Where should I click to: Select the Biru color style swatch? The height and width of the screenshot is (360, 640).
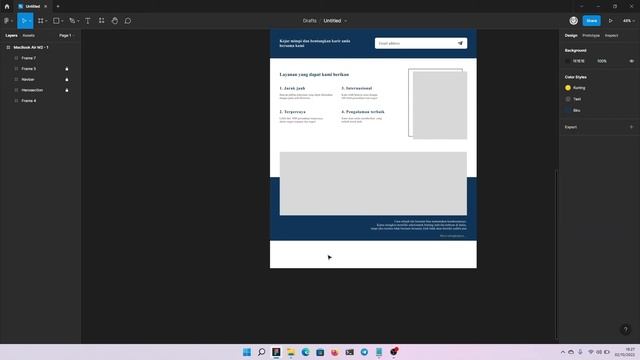click(568, 111)
